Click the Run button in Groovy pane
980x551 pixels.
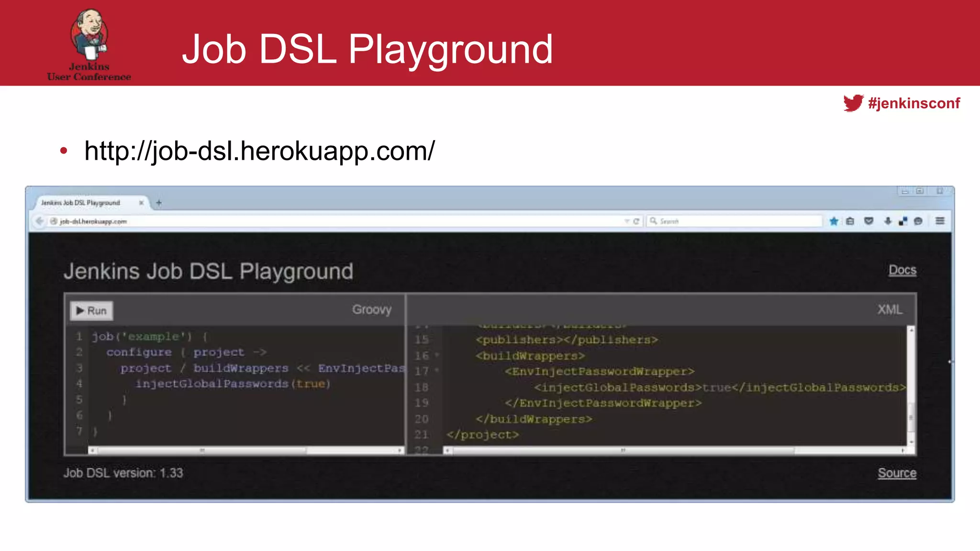[x=91, y=311]
